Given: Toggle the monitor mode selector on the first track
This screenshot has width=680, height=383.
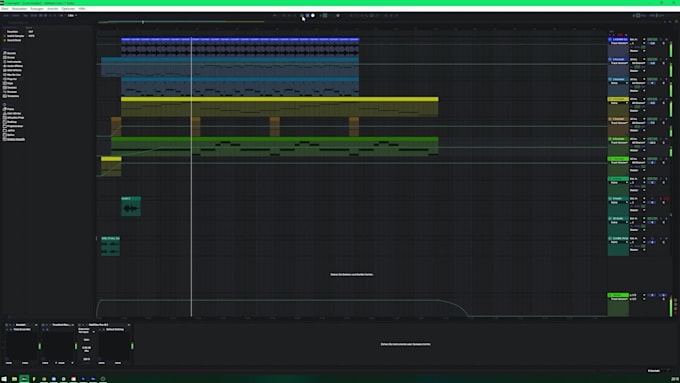Looking at the screenshot, I should pos(637,47).
